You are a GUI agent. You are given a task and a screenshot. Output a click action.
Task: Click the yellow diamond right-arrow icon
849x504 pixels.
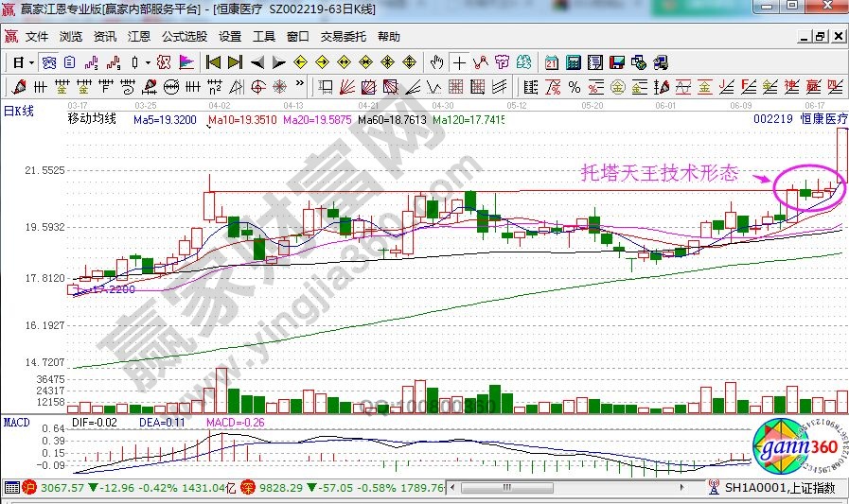pyautogui.click(x=322, y=62)
